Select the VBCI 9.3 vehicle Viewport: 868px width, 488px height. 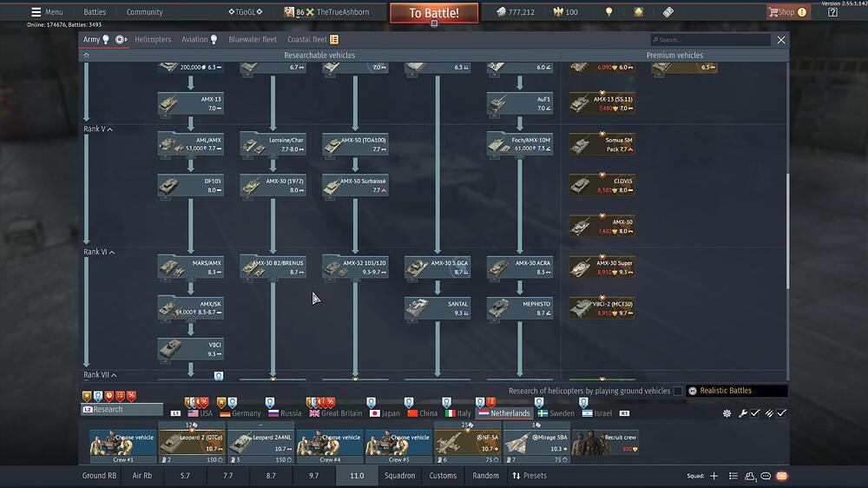[190, 350]
